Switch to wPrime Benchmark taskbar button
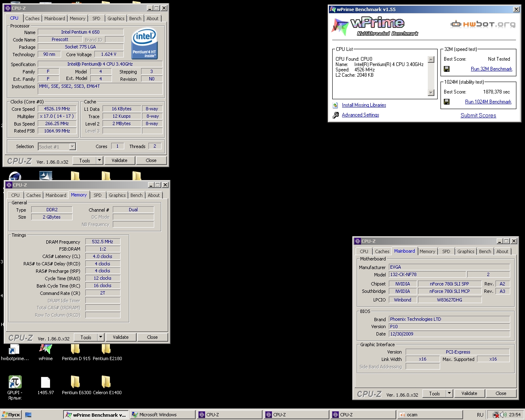The width and height of the screenshot is (525, 420). pos(96,415)
